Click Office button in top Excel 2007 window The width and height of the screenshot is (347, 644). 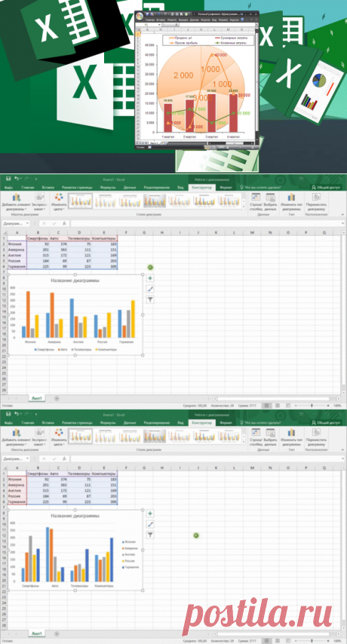[x=140, y=16]
